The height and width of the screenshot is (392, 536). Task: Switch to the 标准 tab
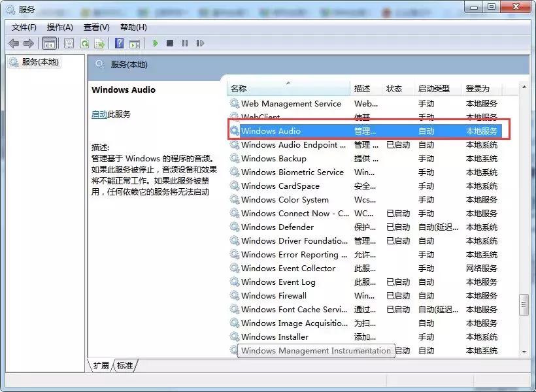125,365
